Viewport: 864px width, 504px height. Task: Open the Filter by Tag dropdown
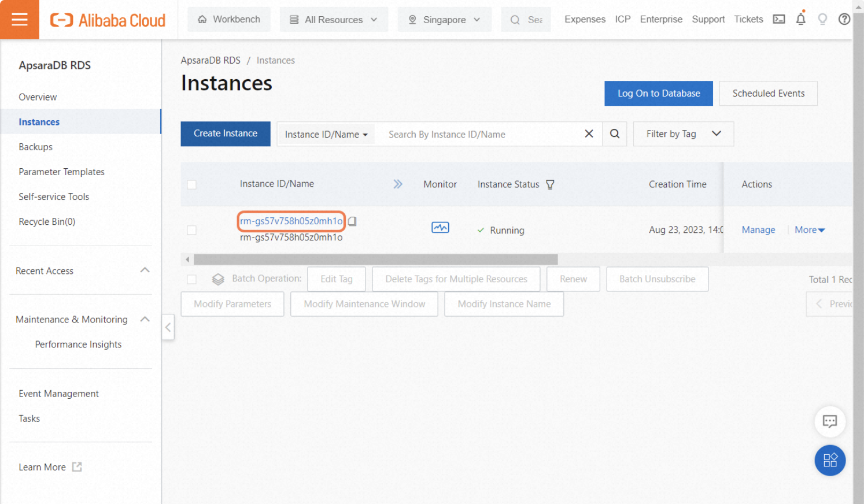684,134
